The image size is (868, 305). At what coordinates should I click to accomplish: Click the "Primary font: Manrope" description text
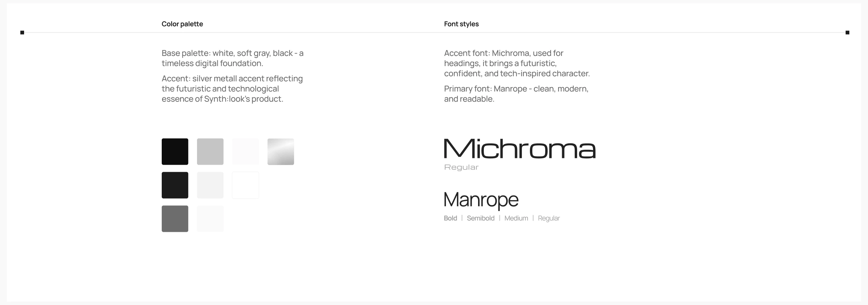point(516,94)
